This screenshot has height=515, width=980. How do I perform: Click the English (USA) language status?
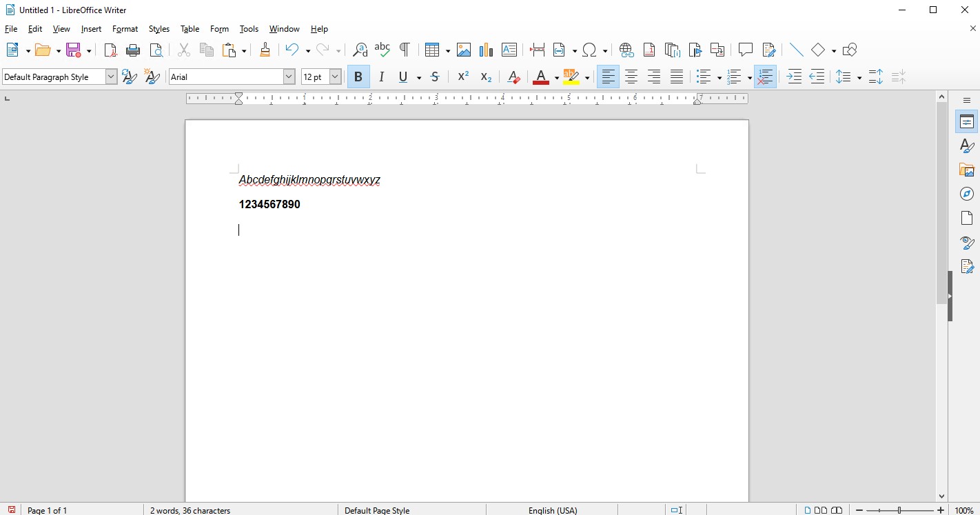point(553,510)
